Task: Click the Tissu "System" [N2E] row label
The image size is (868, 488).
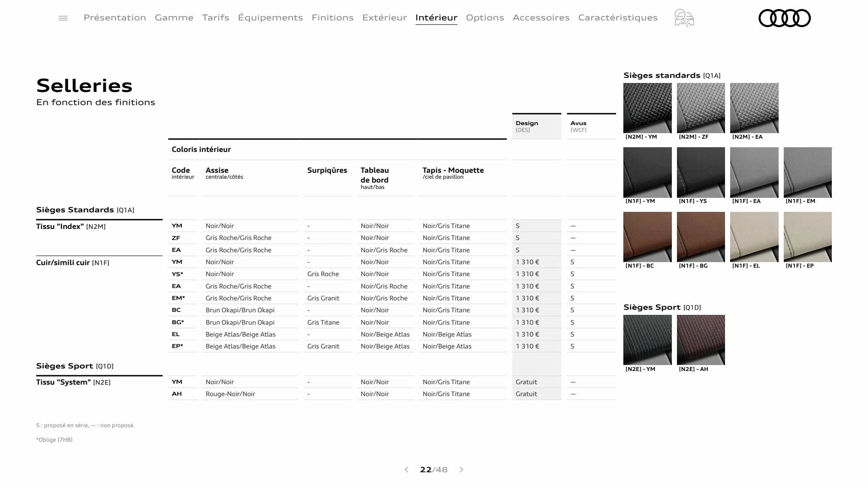Action: [x=73, y=382]
